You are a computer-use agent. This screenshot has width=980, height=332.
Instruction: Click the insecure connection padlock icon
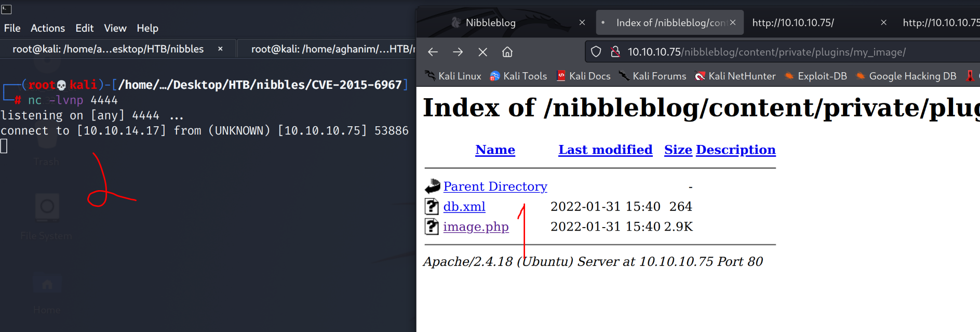pos(615,52)
